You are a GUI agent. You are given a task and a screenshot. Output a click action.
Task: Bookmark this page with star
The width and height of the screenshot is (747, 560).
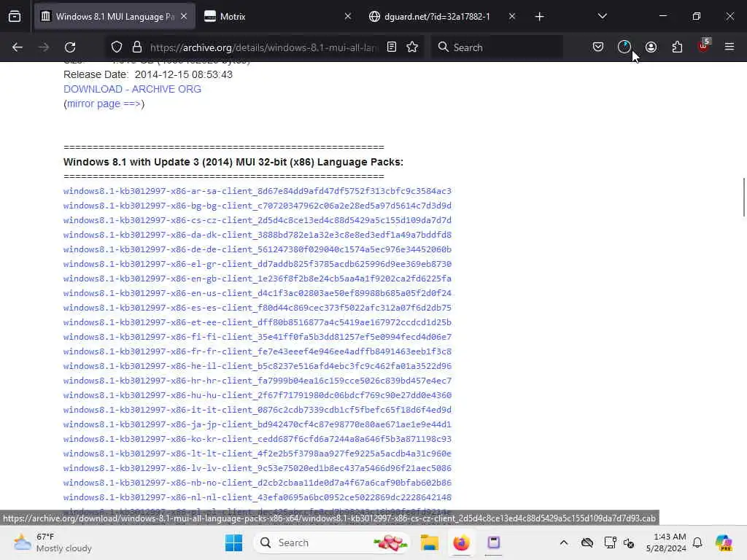tap(413, 47)
